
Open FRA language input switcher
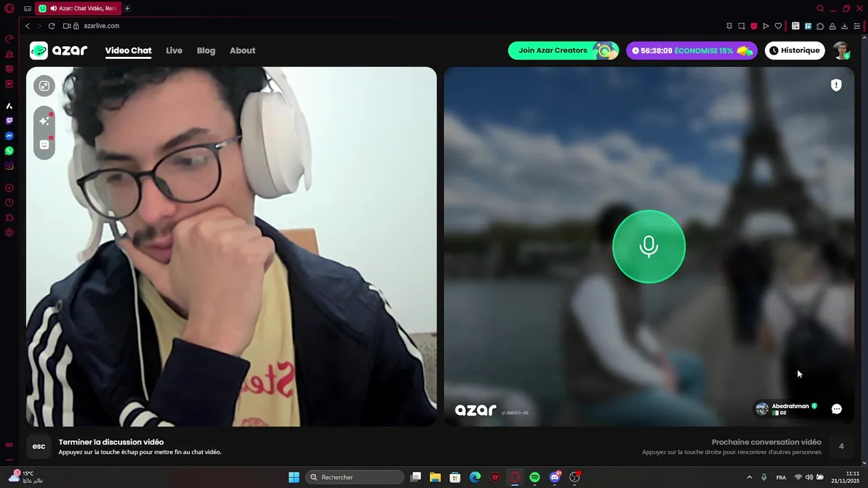click(x=781, y=477)
